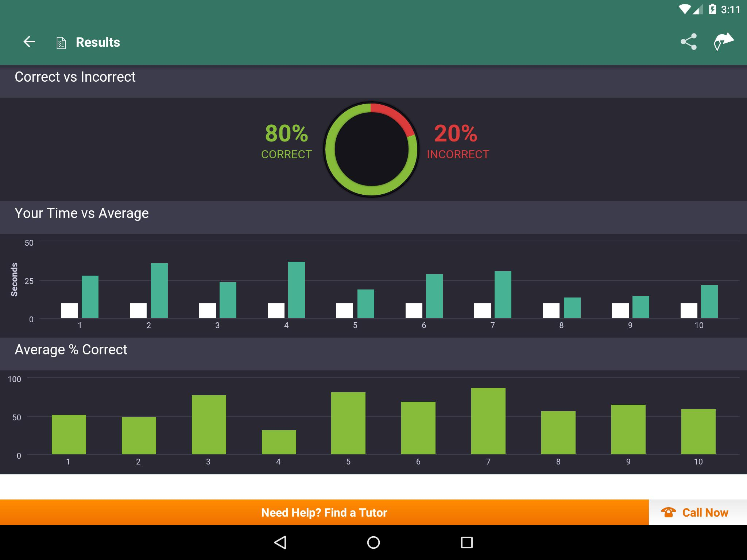Expand the Correct vs Incorrect section
The height and width of the screenshot is (560, 747).
coord(373,77)
